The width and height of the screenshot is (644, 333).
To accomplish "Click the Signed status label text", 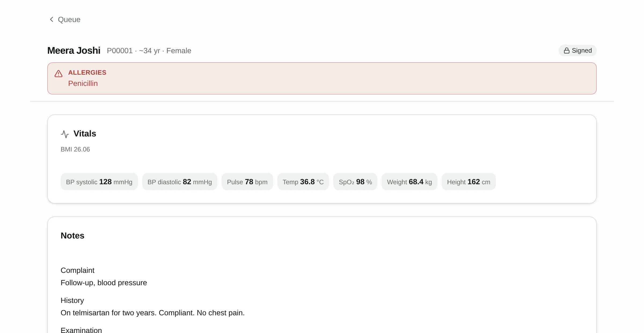I will (x=582, y=50).
